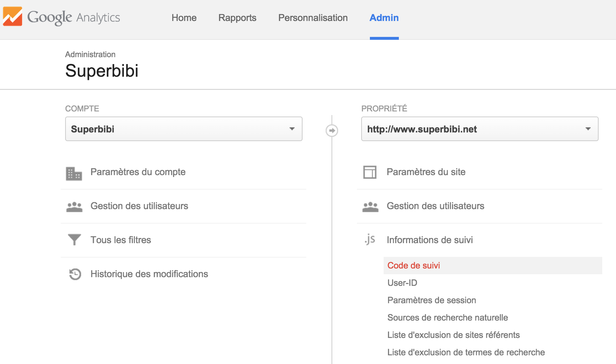Click the users icon under Compte column
The image size is (616, 364).
click(x=74, y=207)
